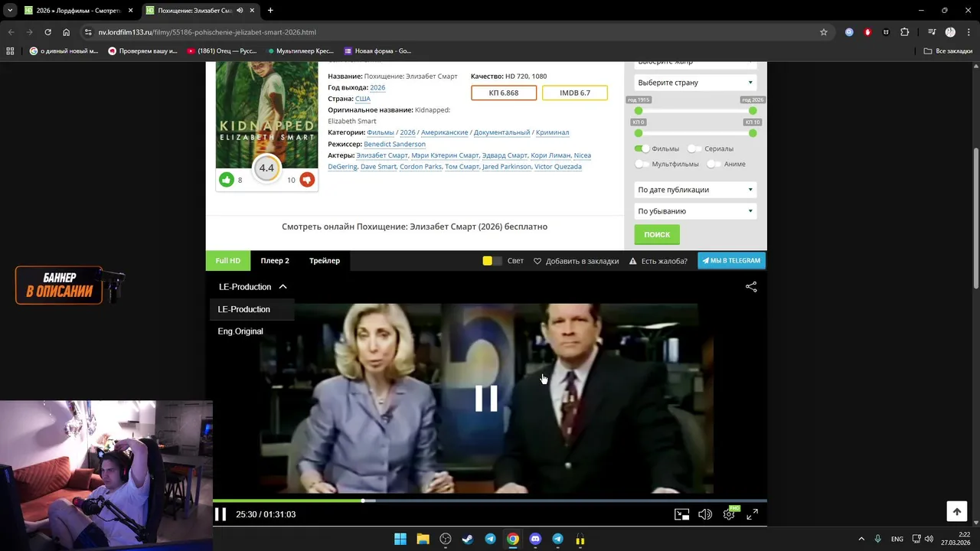Click the IMDB 6.7 rating box
This screenshot has width=980, height=551.
575,93
